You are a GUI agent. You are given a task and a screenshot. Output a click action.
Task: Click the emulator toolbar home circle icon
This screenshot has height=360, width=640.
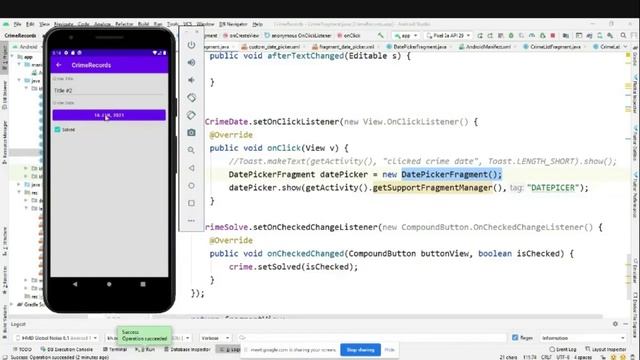[x=191, y=185]
